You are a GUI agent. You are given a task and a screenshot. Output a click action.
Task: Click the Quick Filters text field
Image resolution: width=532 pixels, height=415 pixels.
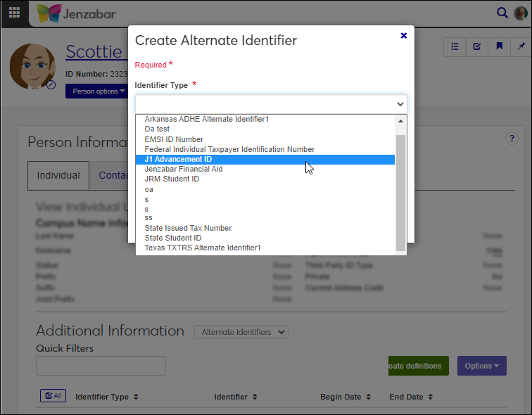click(101, 366)
